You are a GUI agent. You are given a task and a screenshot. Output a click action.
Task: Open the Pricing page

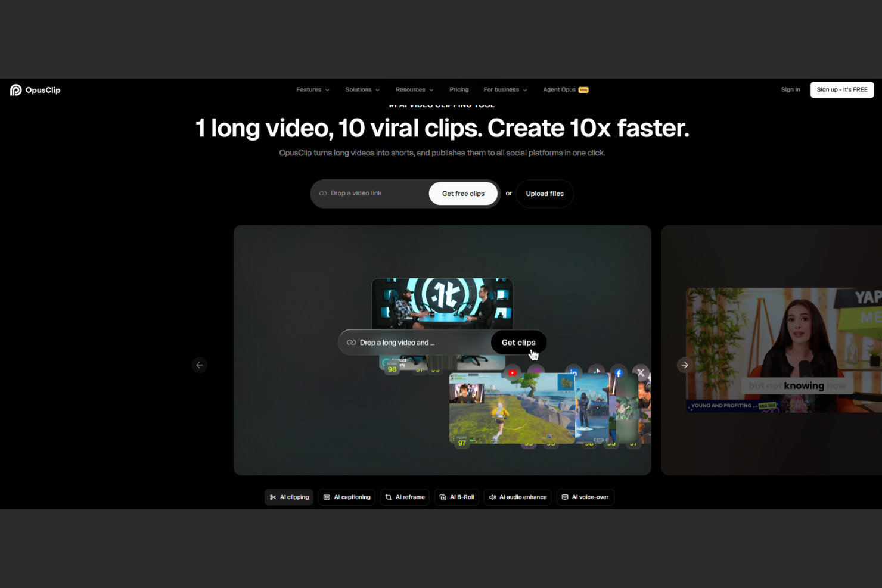tap(459, 89)
